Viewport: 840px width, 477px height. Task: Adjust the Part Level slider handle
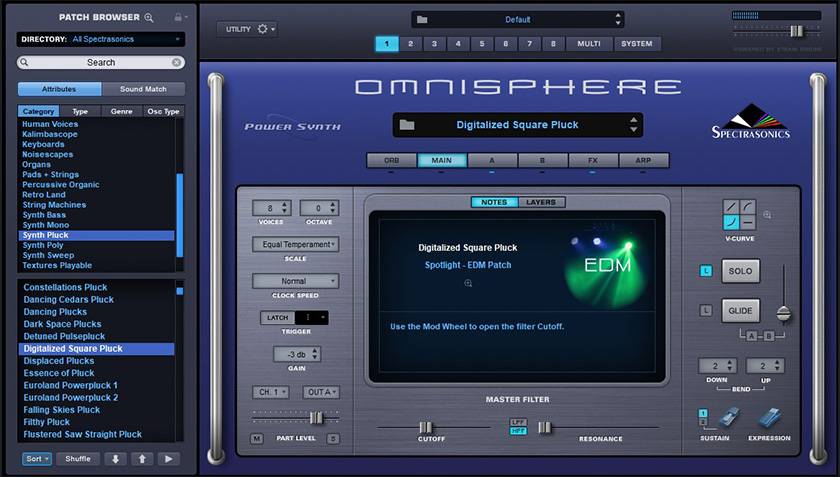tap(317, 418)
